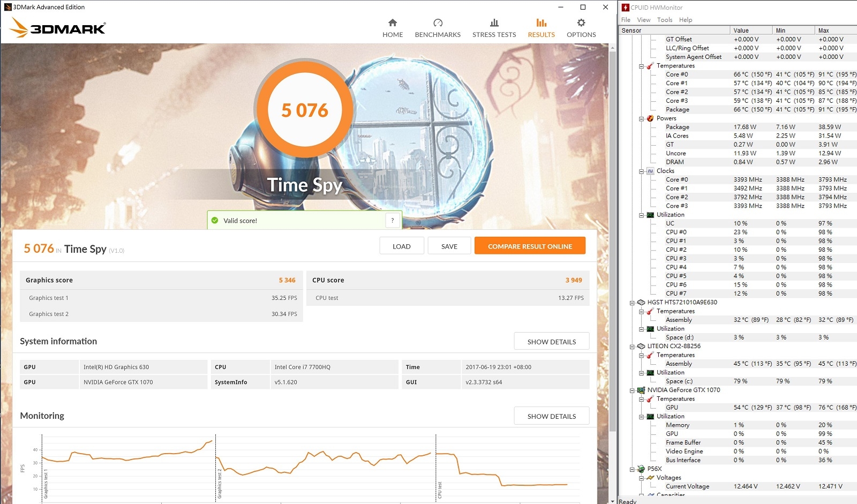This screenshot has height=504, width=857.
Task: Click the CPU Temperatures thermometer icon
Action: click(650, 66)
